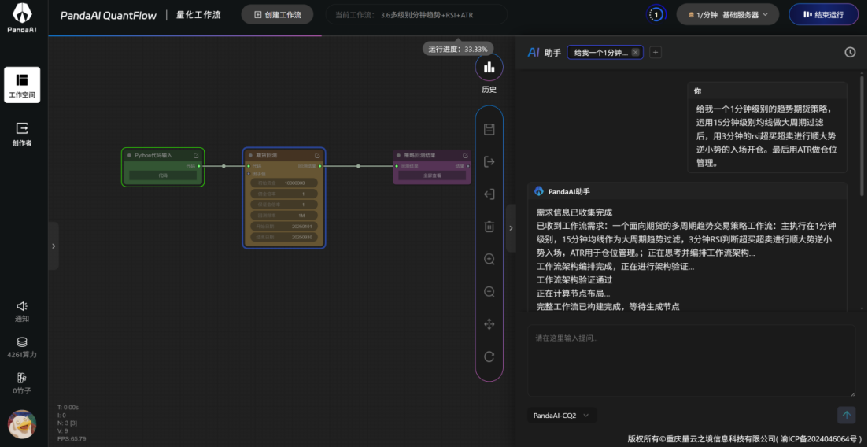Viewport: 868px width, 447px height.
Task: Click the 当前工作流 name field
Action: 416,15
